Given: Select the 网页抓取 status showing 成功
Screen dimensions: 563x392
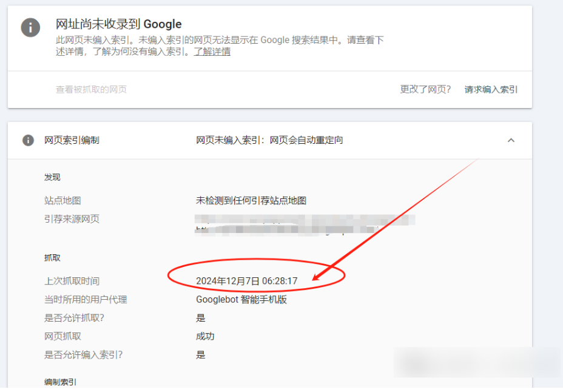Looking at the screenshot, I should pos(205,336).
